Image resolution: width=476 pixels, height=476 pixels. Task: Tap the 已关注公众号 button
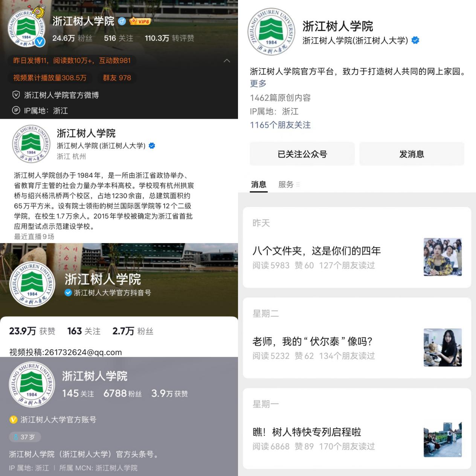[x=302, y=154]
